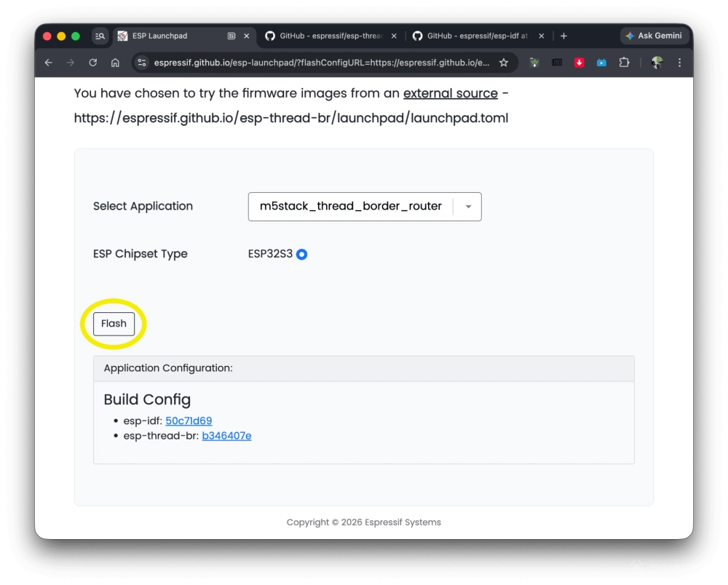Click the launchpad.toml URL text
This screenshot has width=728, height=585.
point(291,118)
